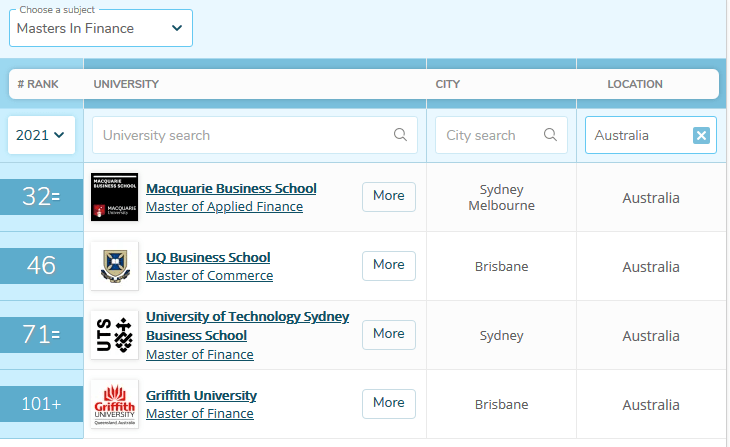The image size is (730, 447).
Task: Open UTS Master of Finance link
Action: coord(200,354)
